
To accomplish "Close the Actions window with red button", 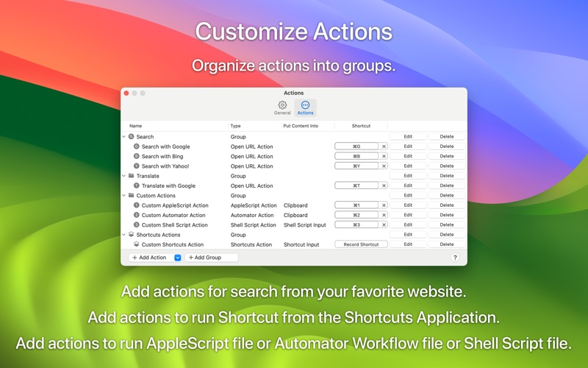I will click(x=126, y=93).
